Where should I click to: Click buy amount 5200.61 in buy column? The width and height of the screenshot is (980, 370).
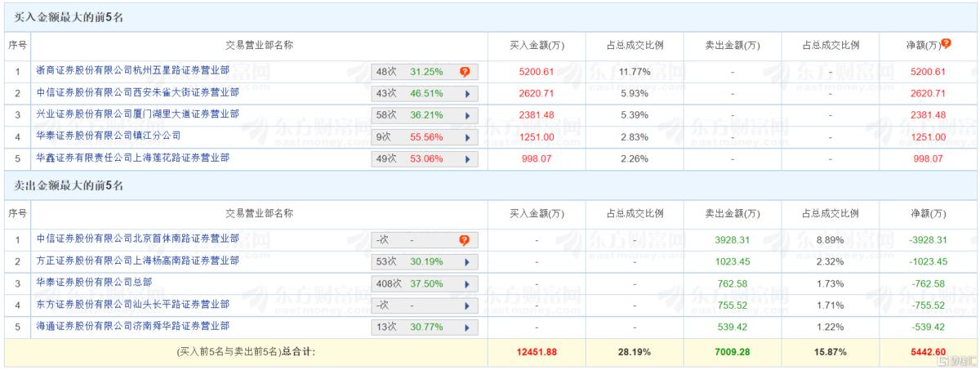pos(536,72)
